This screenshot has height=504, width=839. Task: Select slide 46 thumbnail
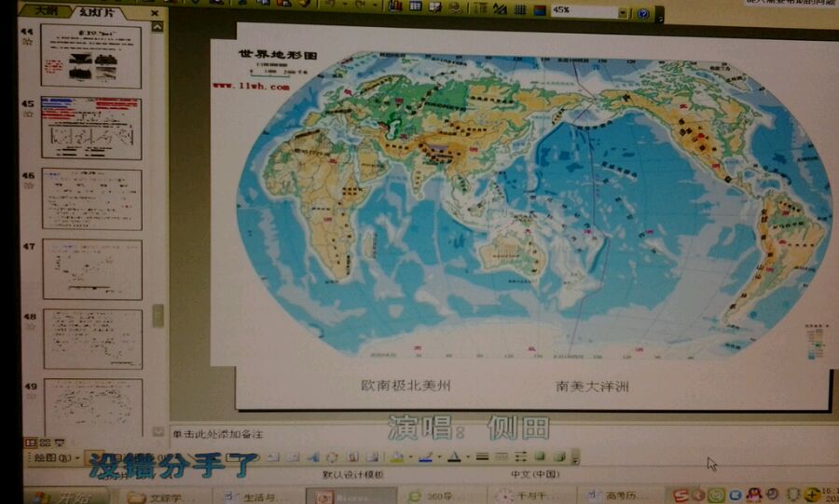[92, 199]
